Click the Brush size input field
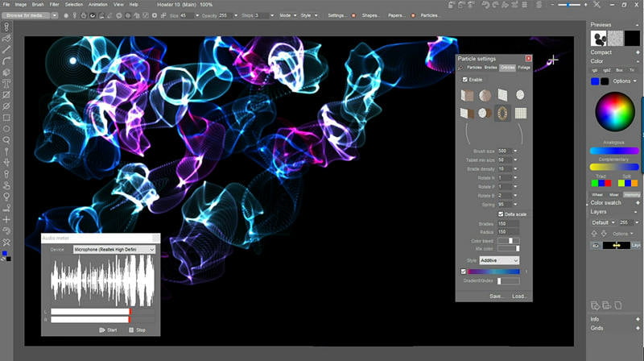 tap(503, 151)
